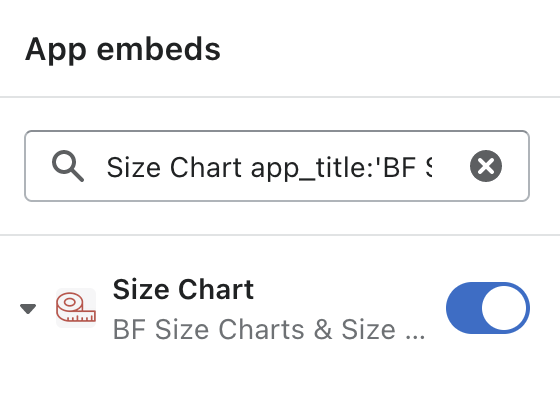Click the BF Size Charts & Size subtitle

tap(269, 329)
